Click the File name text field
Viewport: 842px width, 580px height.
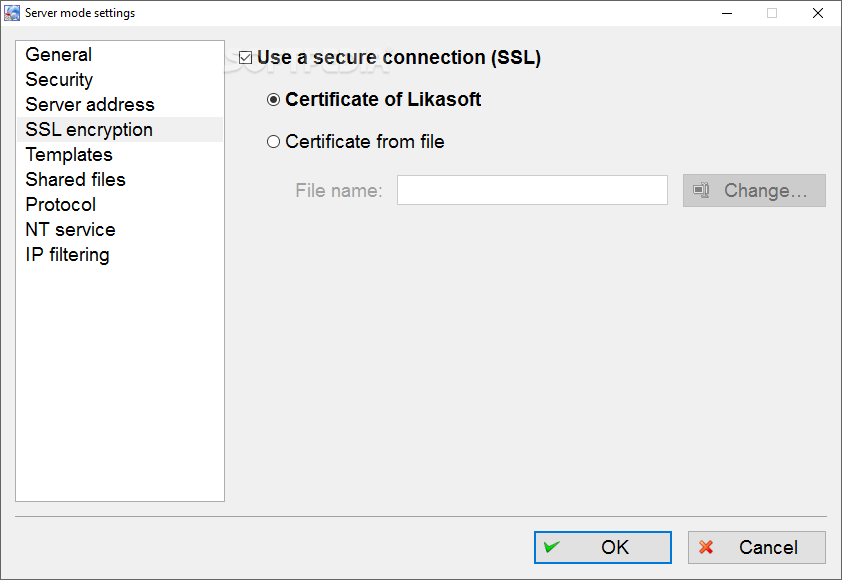click(532, 190)
